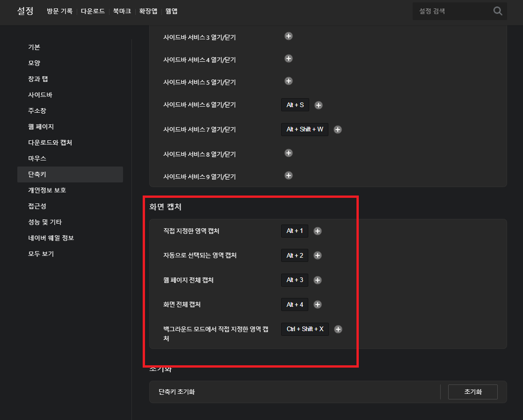Click plus icon for 화면 전체 캡처
The image size is (523, 420).
click(x=318, y=304)
